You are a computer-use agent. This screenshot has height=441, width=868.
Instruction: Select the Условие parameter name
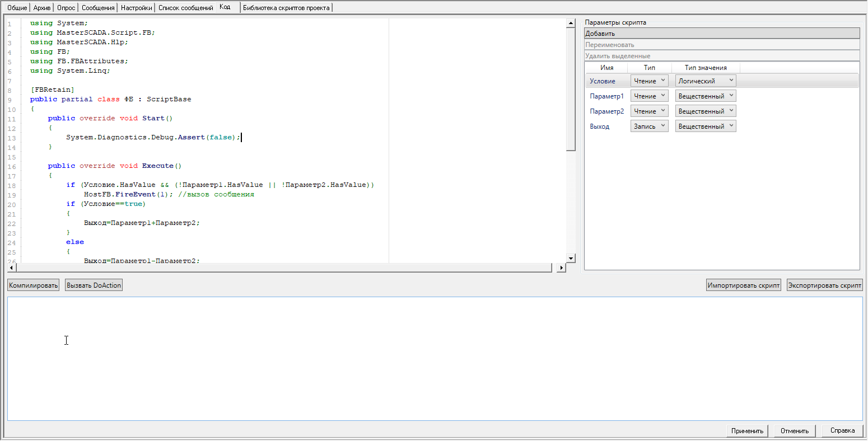point(603,81)
